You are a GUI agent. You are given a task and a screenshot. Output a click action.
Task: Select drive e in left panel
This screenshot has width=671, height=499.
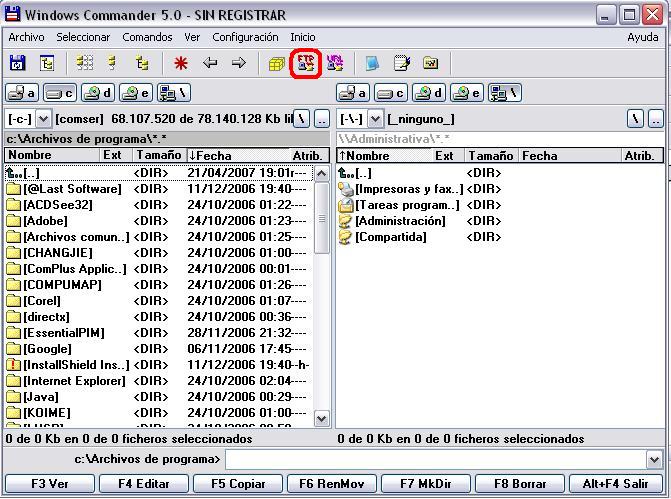135,93
